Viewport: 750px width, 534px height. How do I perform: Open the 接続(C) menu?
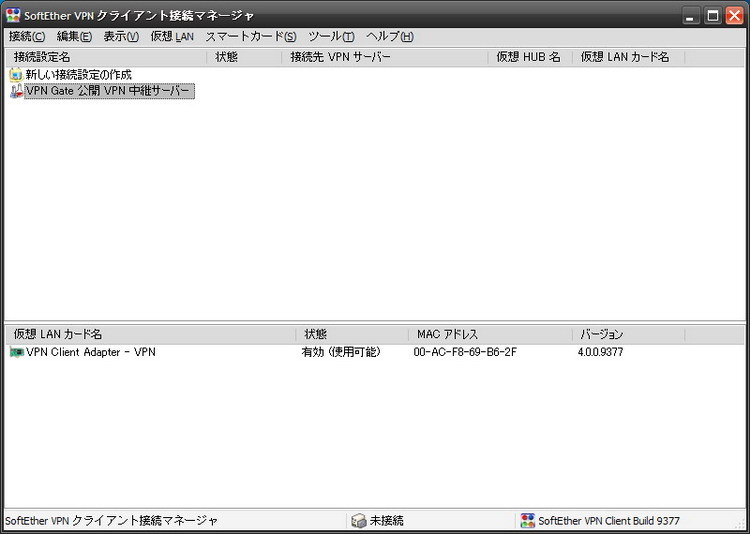27,36
